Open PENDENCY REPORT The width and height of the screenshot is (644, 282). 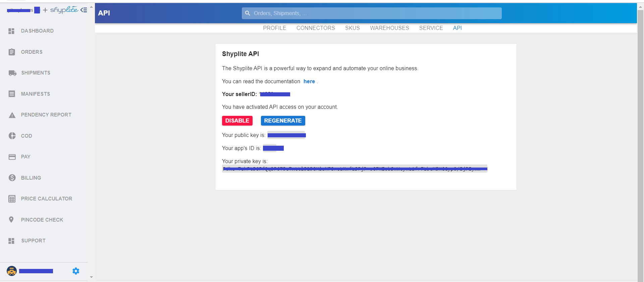(46, 115)
